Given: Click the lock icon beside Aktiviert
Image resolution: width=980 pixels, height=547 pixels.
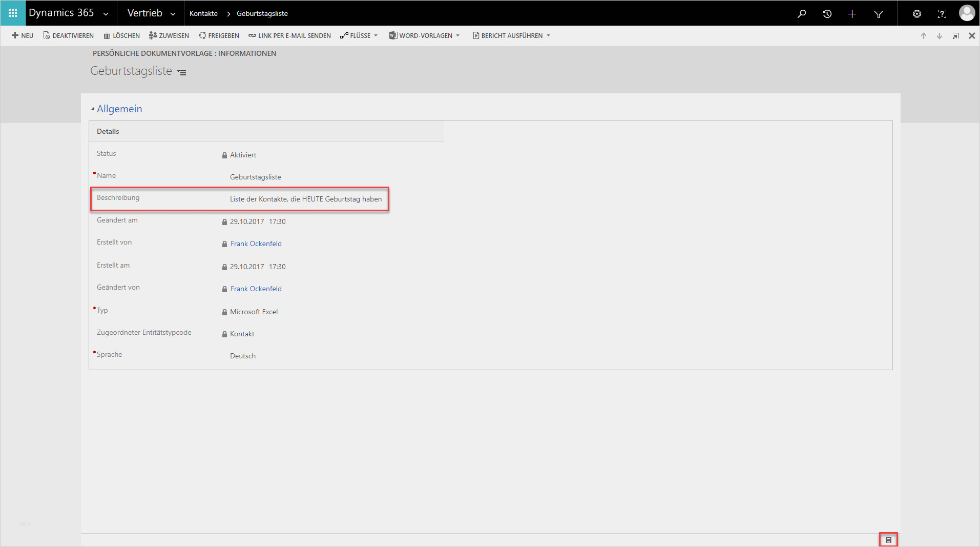Looking at the screenshot, I should tap(224, 155).
